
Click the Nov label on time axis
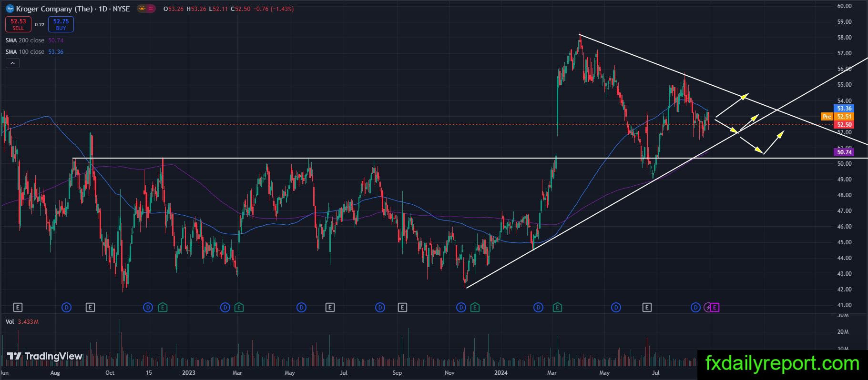click(x=450, y=373)
